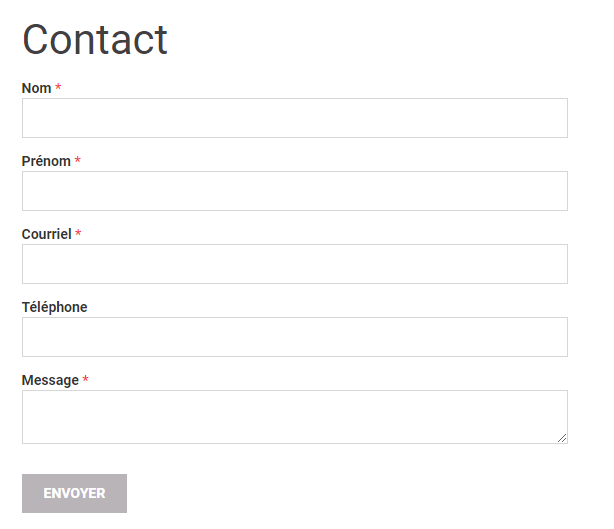Submit the contact form
The image size is (614, 529).
74,493
